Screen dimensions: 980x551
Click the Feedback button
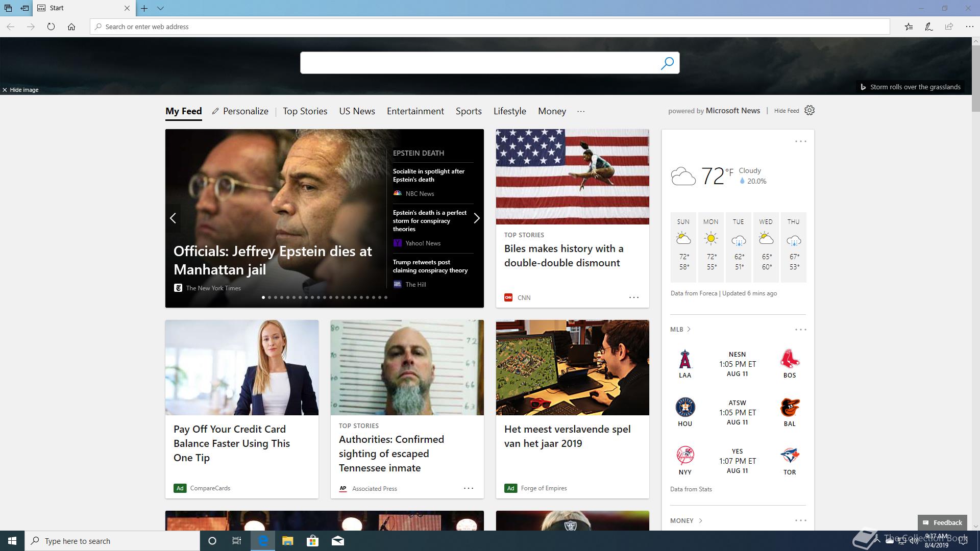coord(942,522)
